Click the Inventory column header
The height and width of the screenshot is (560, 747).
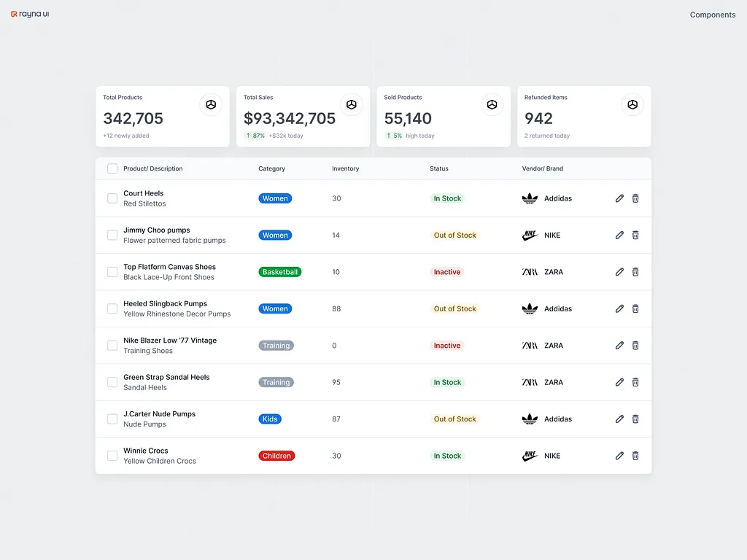345,168
